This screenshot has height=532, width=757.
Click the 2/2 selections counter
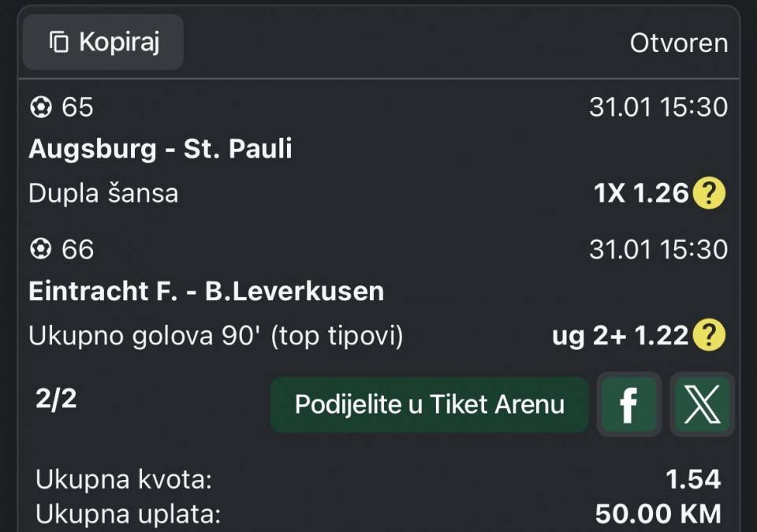pyautogui.click(x=56, y=399)
